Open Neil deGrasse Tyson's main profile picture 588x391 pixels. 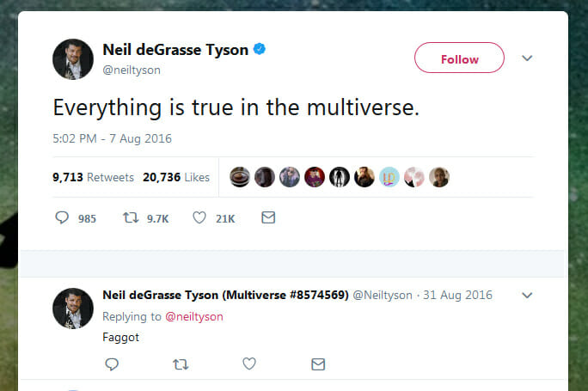pyautogui.click(x=72, y=59)
